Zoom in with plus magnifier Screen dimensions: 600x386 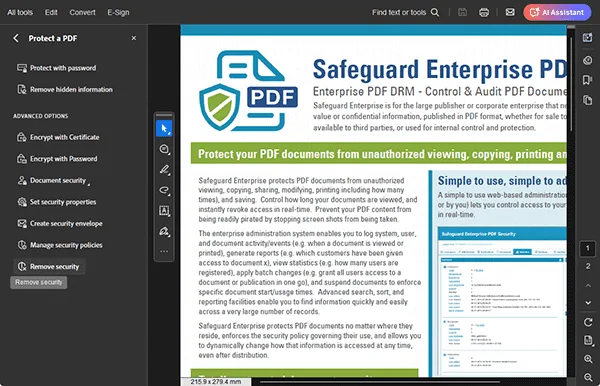588,359
